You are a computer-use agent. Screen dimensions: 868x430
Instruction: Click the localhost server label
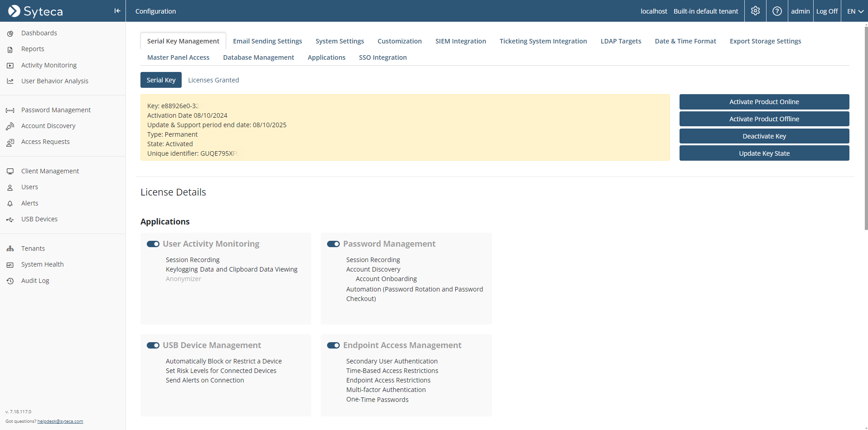pos(654,11)
